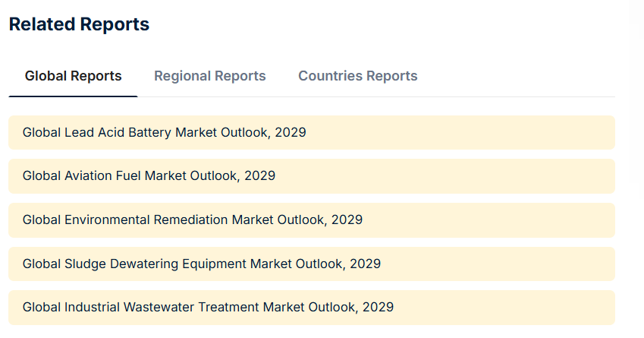Click "2029" in the Aviation Fuel title
644x338 pixels.
[x=259, y=176]
